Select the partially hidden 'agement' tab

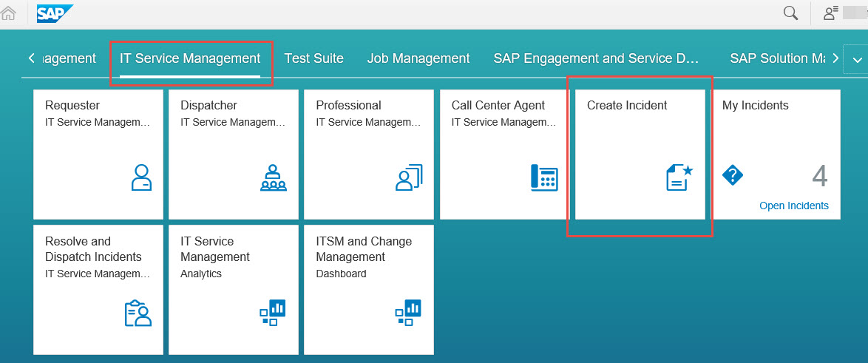(69, 58)
